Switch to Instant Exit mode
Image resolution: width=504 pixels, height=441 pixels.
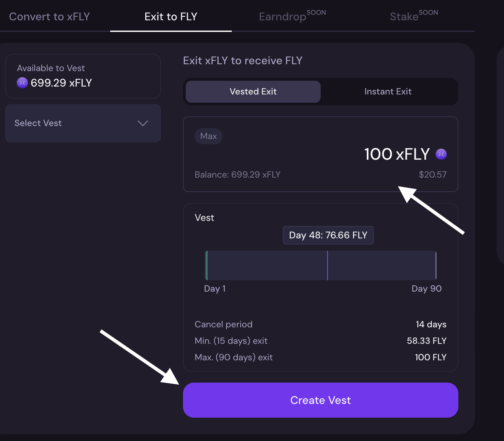pyautogui.click(x=388, y=92)
